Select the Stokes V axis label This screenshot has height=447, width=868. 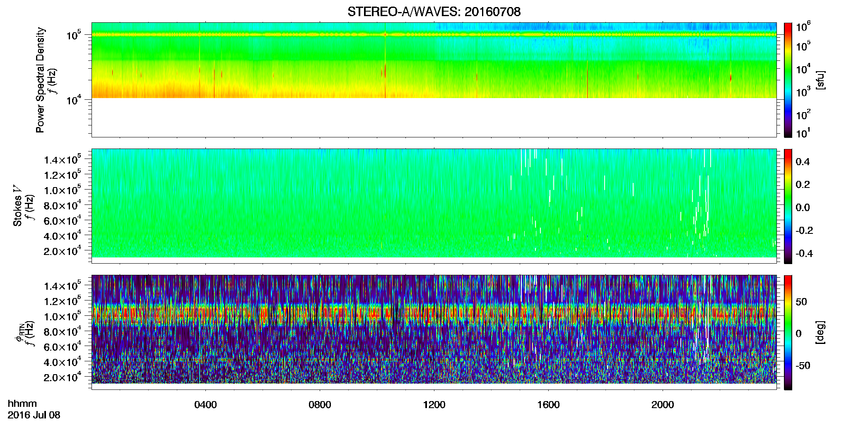pyautogui.click(x=17, y=206)
